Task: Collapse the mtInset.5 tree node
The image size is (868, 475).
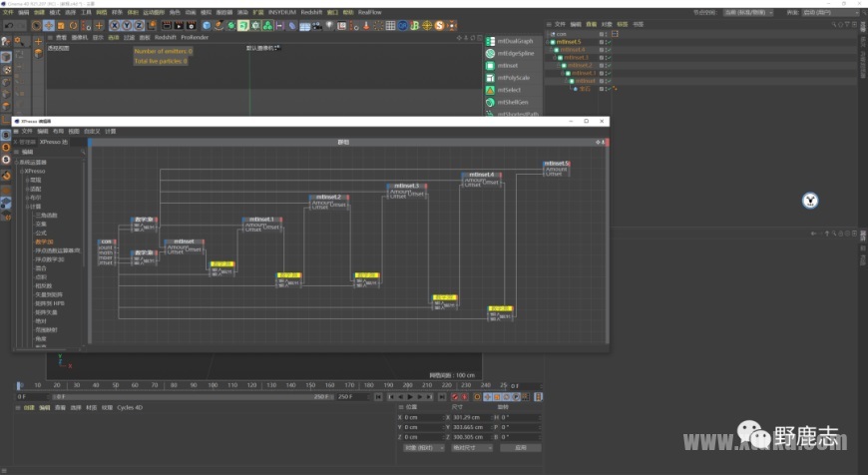Action: point(548,42)
